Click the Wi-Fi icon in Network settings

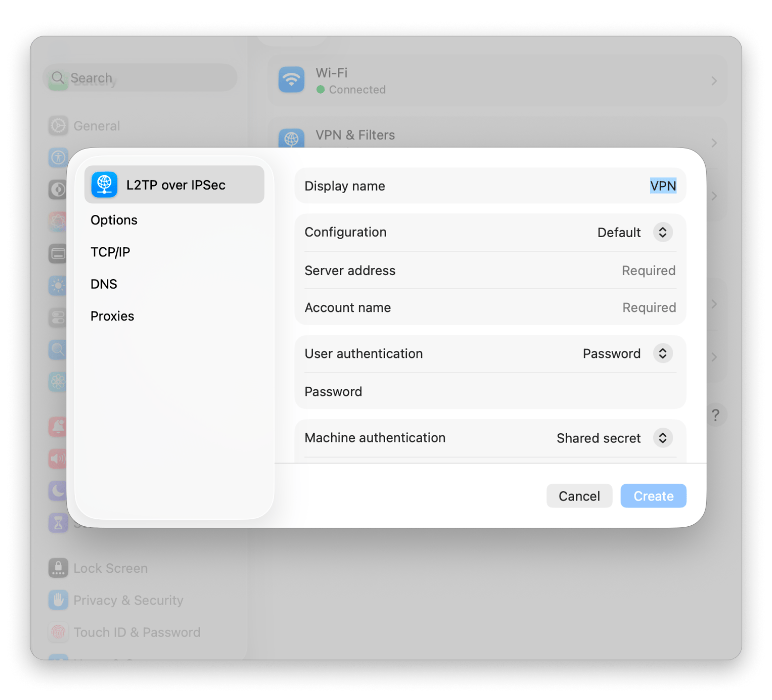[291, 80]
